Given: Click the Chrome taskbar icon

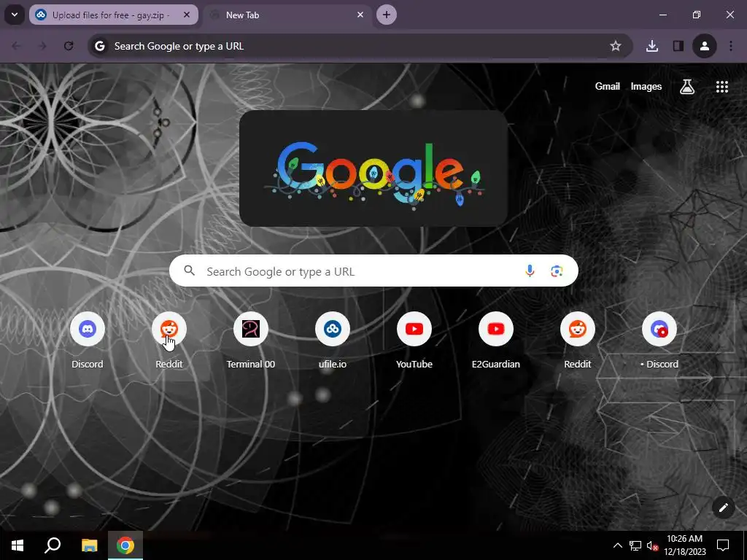Looking at the screenshot, I should pos(125,545).
